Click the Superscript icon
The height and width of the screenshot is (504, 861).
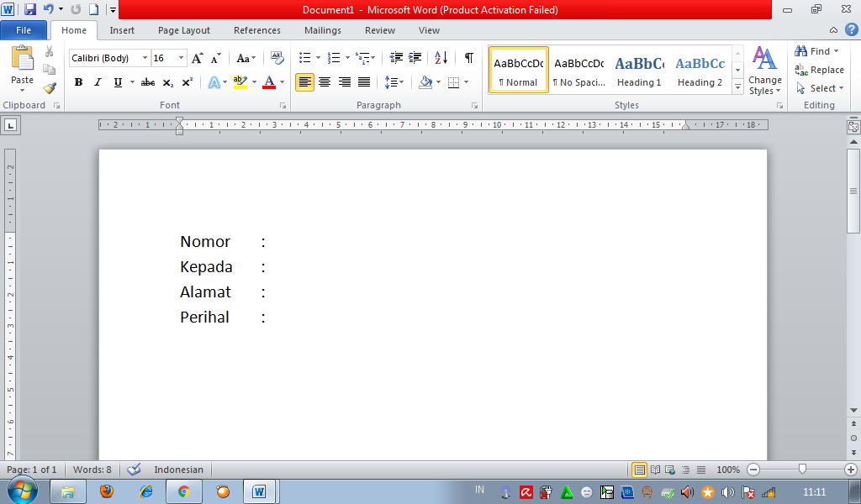pyautogui.click(x=185, y=82)
